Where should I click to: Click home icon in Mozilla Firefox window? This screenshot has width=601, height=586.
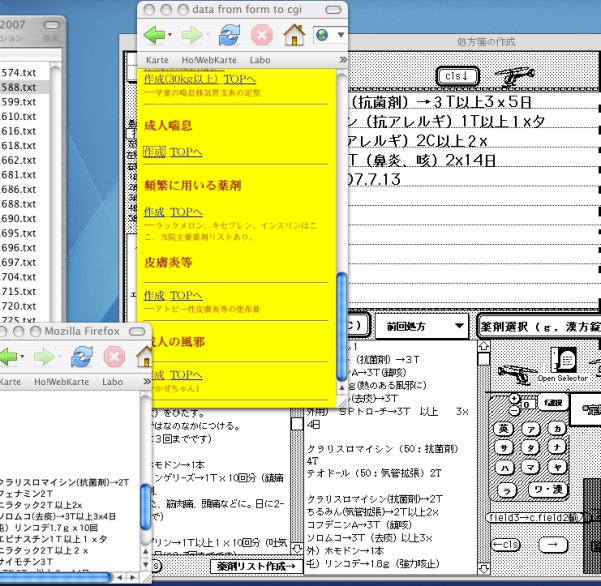[x=145, y=356]
